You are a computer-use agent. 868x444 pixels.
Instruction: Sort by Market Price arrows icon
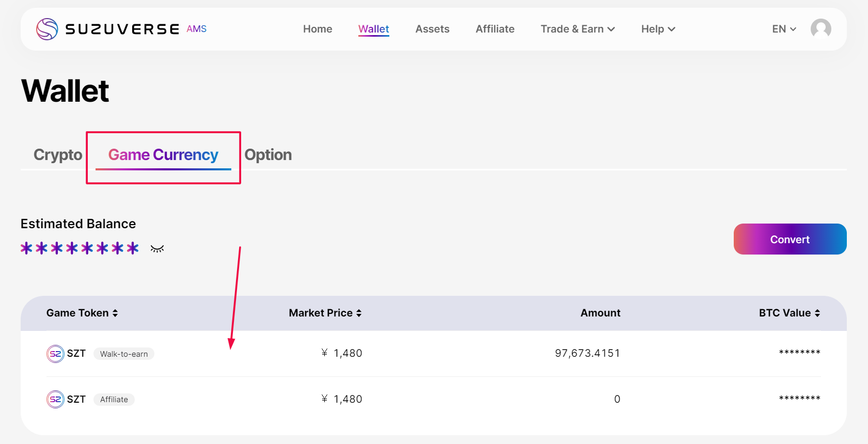[x=359, y=313]
